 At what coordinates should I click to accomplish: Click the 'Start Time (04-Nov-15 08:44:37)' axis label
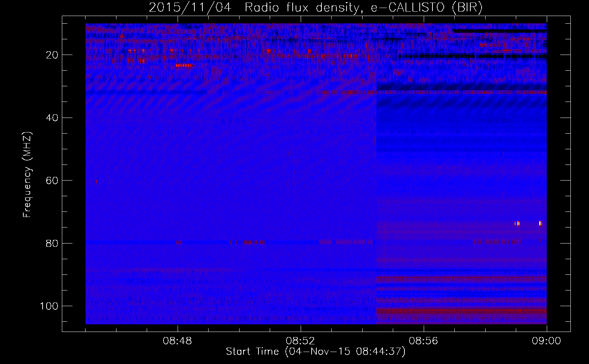point(316,352)
